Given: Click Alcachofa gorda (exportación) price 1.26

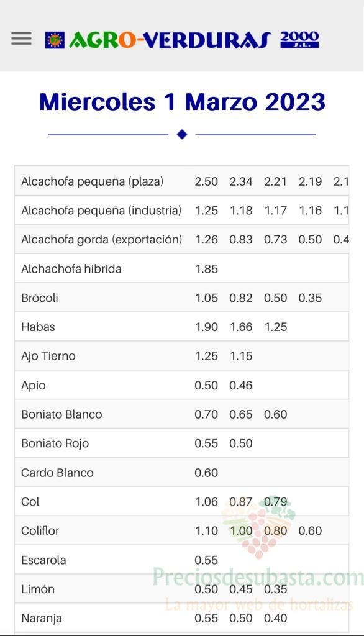Looking at the screenshot, I should coord(207,240).
